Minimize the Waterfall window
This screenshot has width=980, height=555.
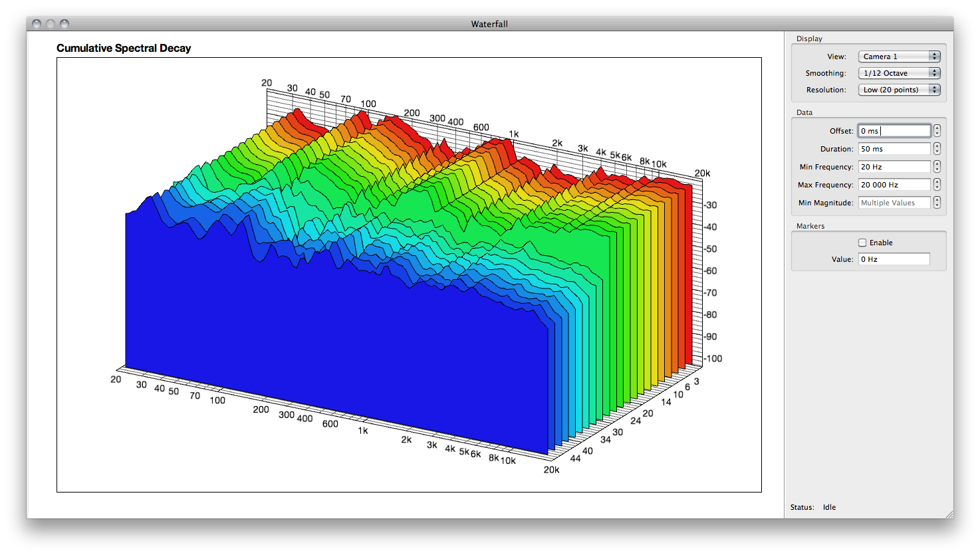[x=51, y=24]
